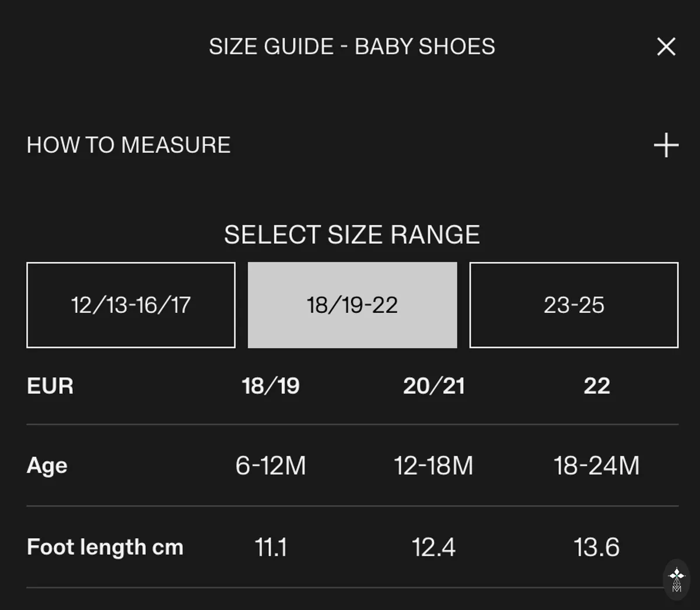Screen dimensions: 700x610
Task: Click the 18/19 EUR size column header
Action: point(271,386)
